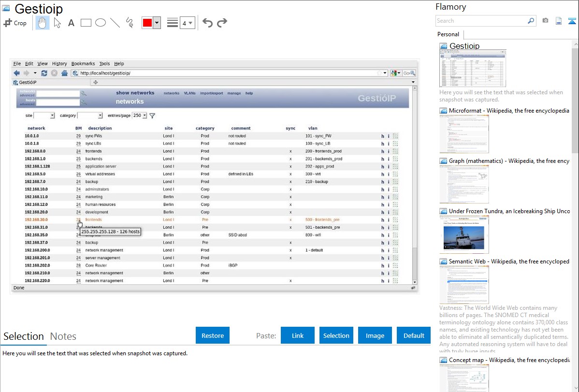Click the red color swatch
The image size is (579, 392).
pos(147,23)
